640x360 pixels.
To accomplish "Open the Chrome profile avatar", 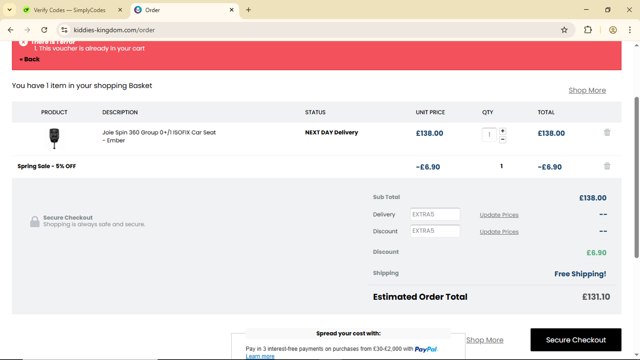I will pyautogui.click(x=613, y=30).
